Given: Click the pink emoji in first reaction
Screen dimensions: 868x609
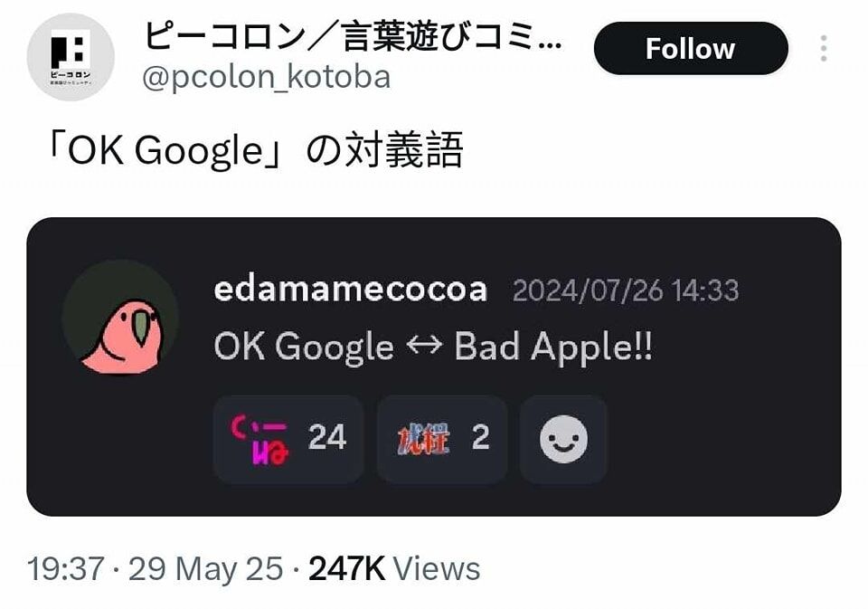Looking at the screenshot, I should click(x=259, y=439).
